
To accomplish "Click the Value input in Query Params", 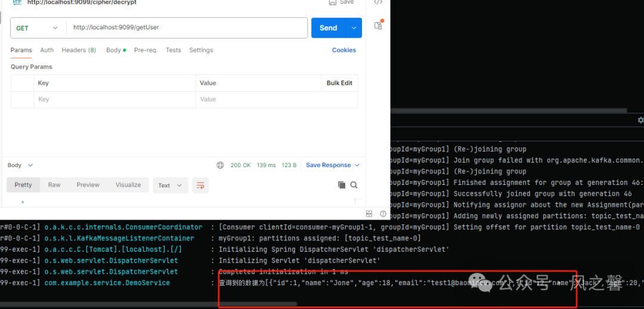I will coord(277,100).
